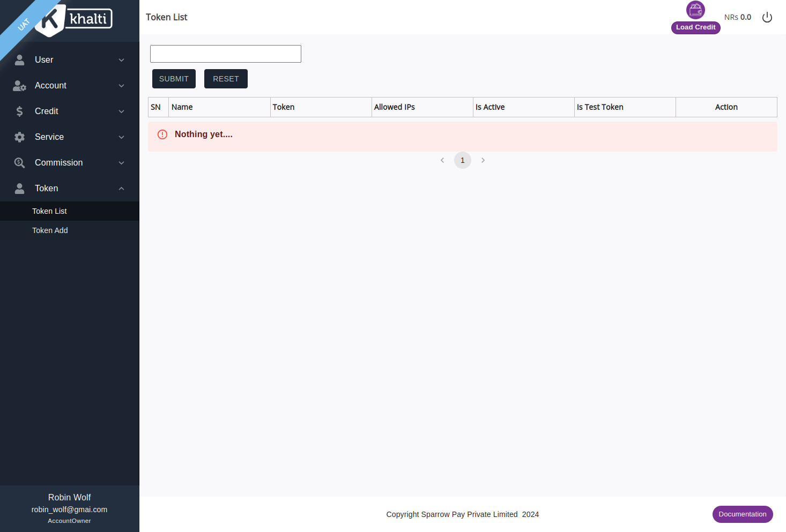Click the Is Test Token column header

tap(625, 107)
